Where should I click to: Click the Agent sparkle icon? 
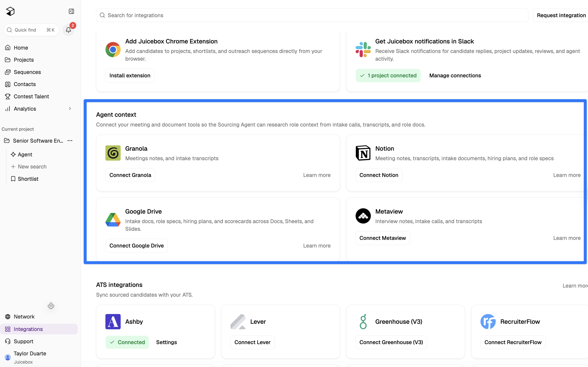[13, 154]
